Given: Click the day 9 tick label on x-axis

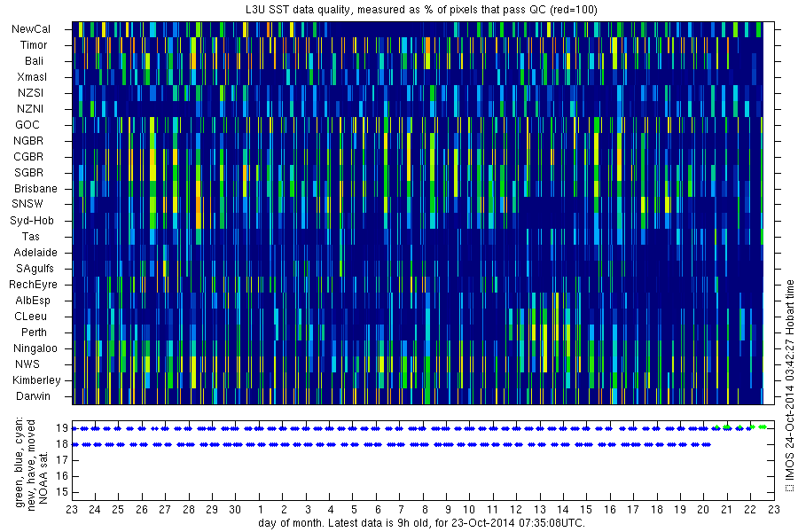Looking at the screenshot, I should pyautogui.click(x=448, y=510).
